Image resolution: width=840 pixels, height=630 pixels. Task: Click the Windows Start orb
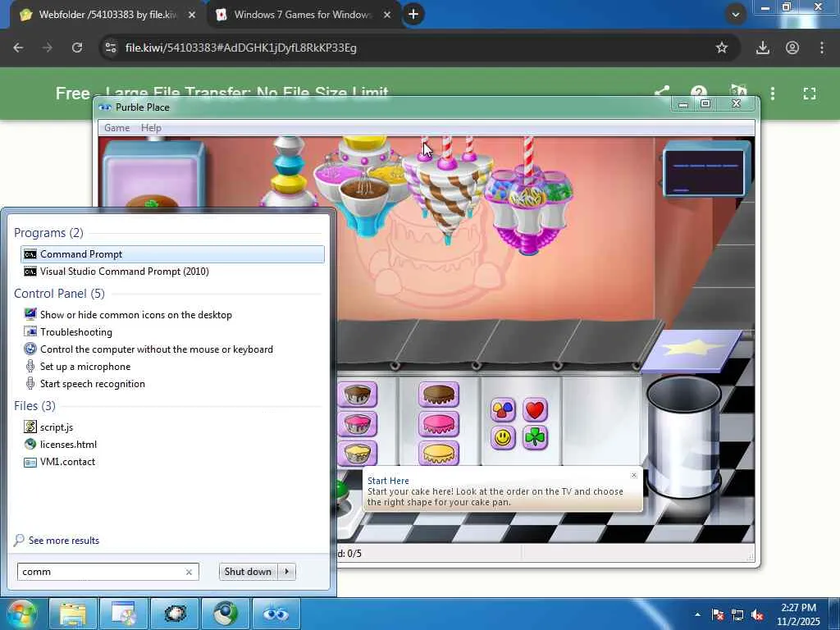[x=21, y=614]
